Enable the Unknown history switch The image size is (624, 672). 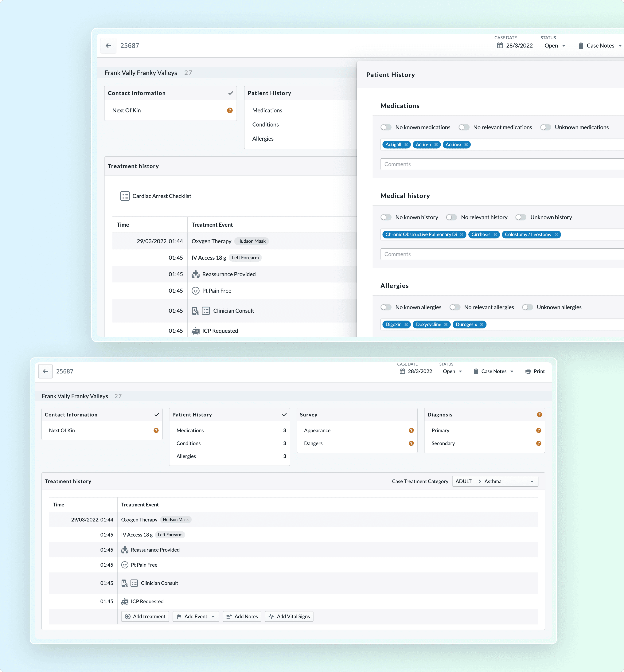pyautogui.click(x=521, y=217)
